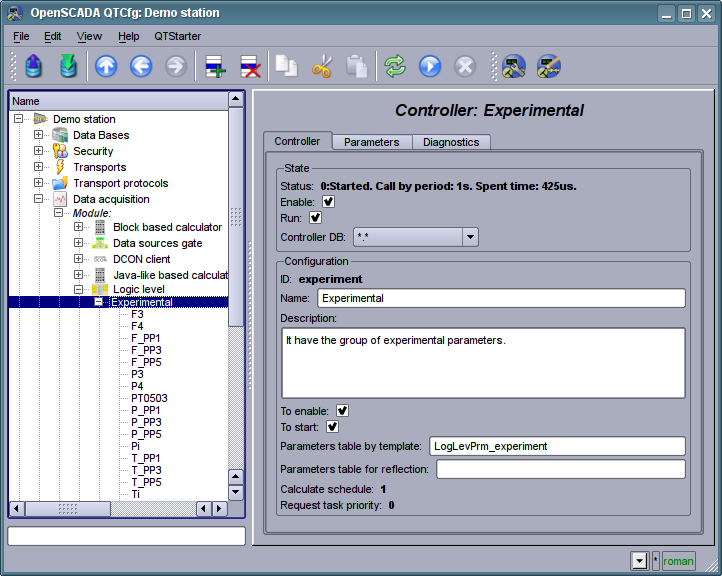Click the tree vertical scrollbar thumb

(x=236, y=216)
